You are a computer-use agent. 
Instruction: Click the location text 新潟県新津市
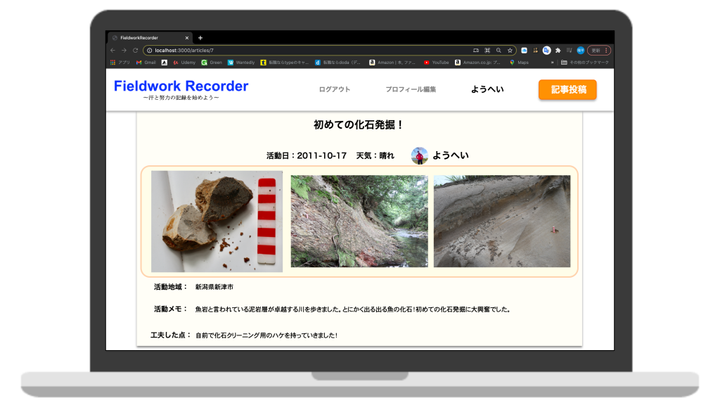214,287
